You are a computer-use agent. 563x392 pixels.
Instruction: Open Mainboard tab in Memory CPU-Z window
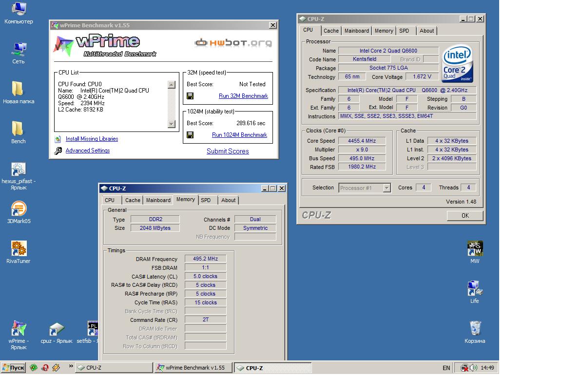(158, 200)
